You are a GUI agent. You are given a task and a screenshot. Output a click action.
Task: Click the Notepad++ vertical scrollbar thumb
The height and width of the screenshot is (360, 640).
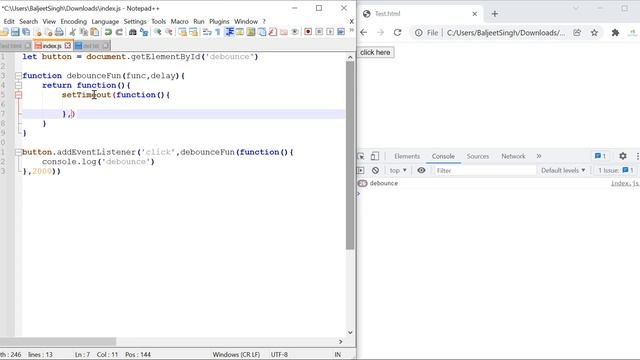click(x=350, y=155)
